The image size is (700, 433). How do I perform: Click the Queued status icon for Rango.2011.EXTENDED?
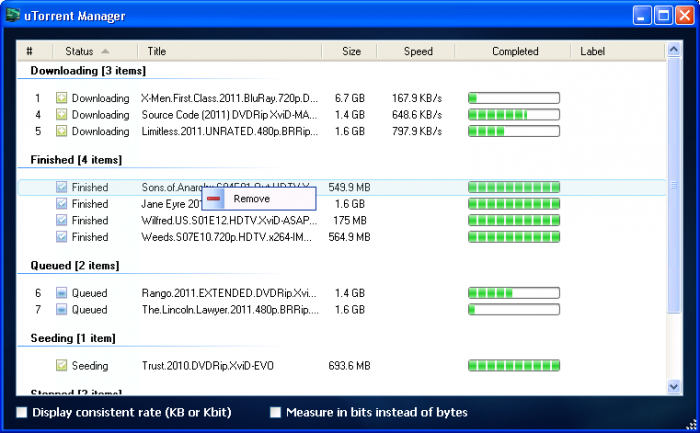[x=61, y=293]
